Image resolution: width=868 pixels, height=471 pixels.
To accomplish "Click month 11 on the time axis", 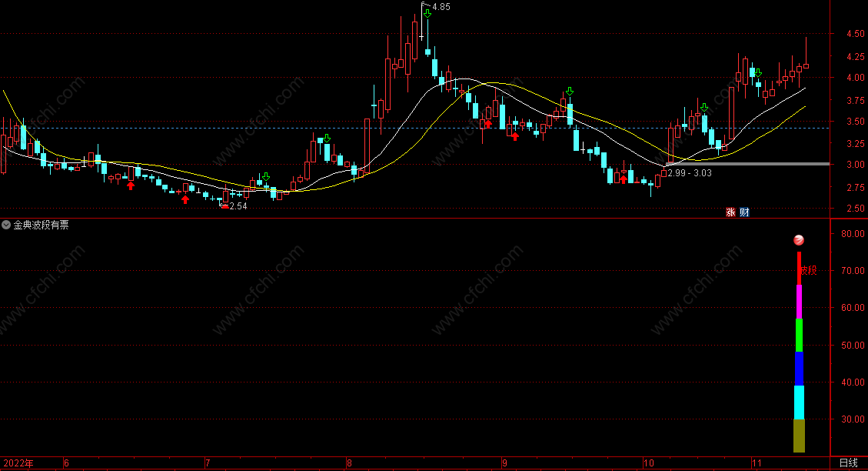I will click(757, 463).
